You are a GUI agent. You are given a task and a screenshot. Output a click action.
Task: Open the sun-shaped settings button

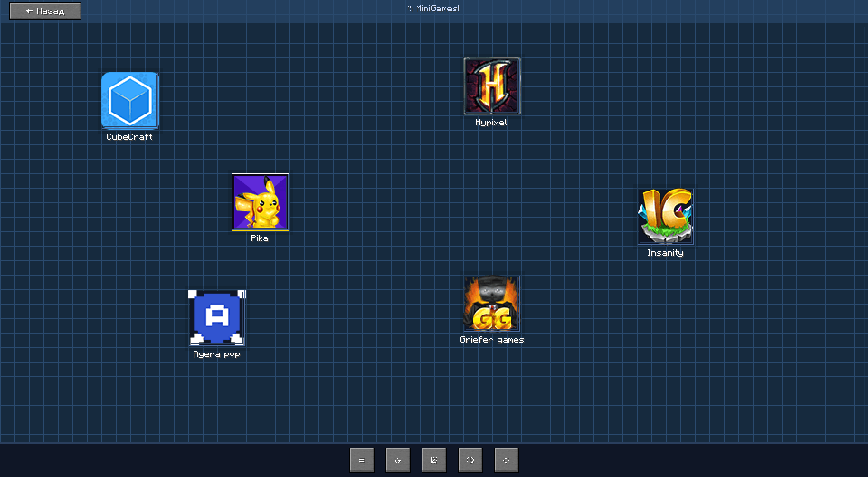(507, 460)
